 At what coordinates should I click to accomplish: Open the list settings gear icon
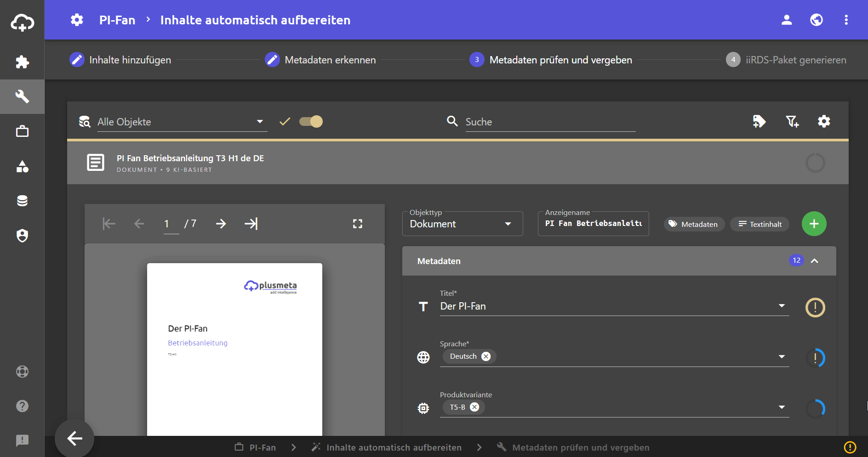[824, 121]
